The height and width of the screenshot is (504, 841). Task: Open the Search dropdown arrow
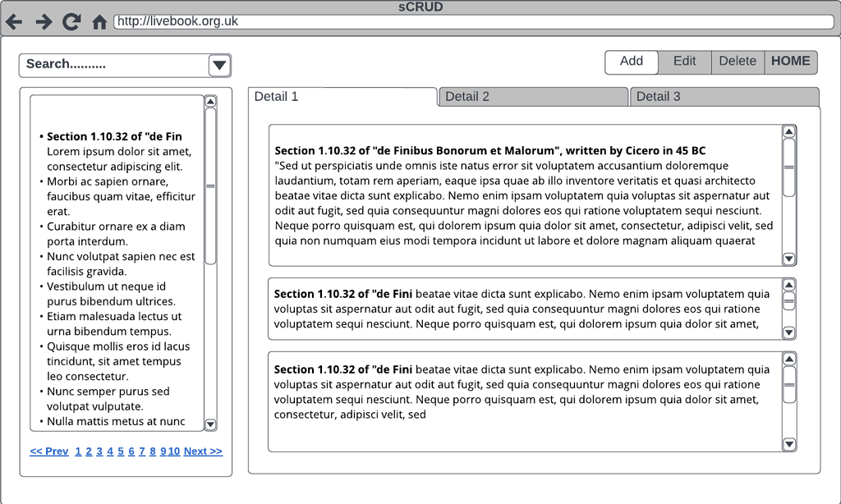(218, 66)
